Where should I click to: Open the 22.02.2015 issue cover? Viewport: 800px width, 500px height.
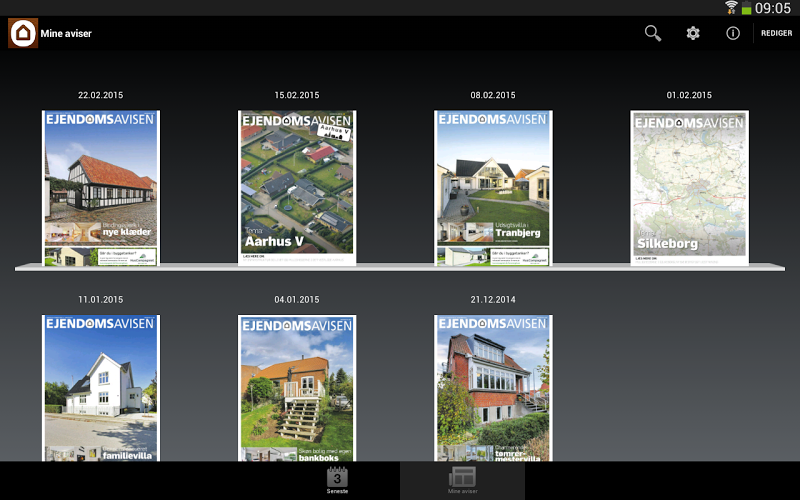[x=101, y=188]
